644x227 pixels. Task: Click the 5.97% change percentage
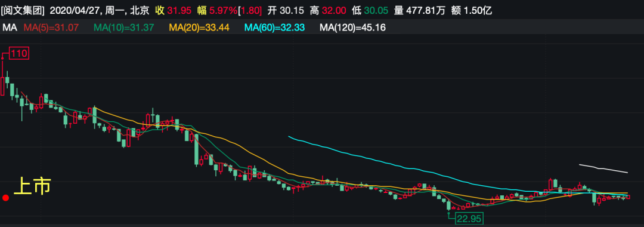coord(222,10)
